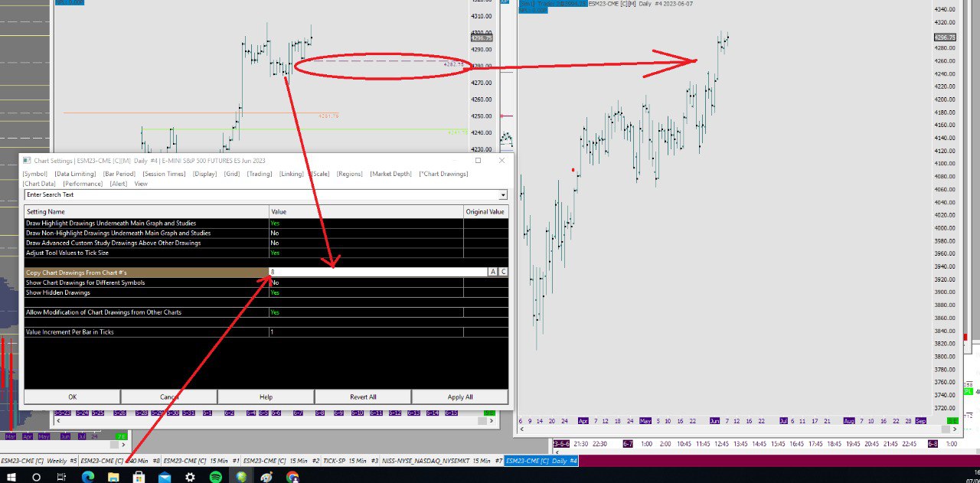Toggle Show Chart Drawings for Different Symbols
The width and height of the screenshot is (980, 483).
coord(366,282)
